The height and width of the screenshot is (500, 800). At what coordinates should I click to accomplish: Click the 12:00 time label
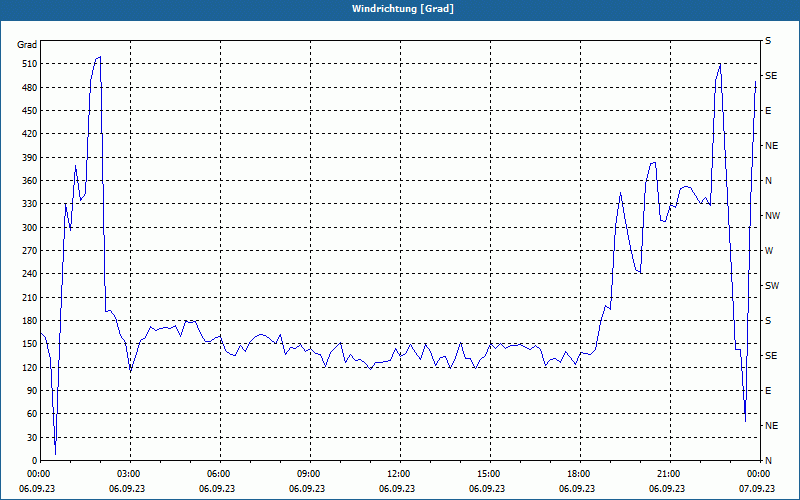[x=398, y=474]
